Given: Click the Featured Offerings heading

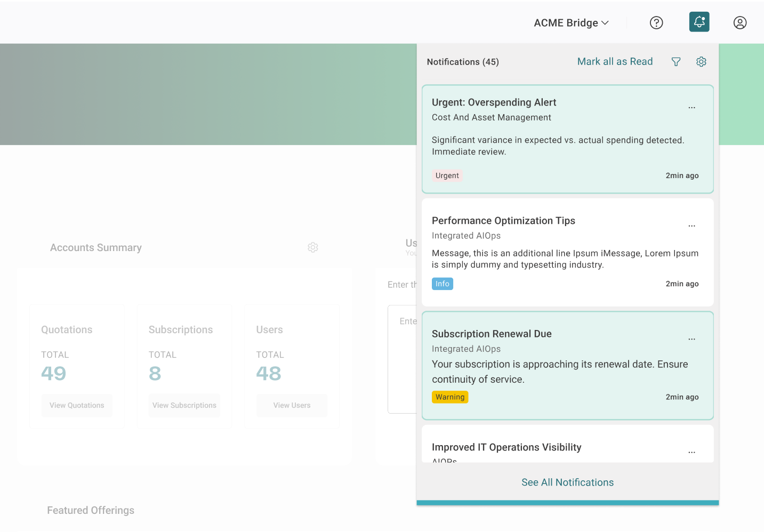Looking at the screenshot, I should (91, 511).
